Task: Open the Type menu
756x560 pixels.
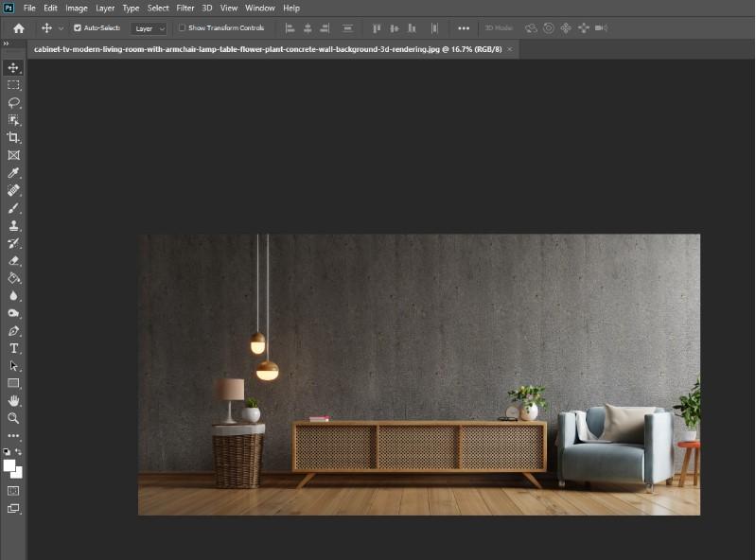Action: pyautogui.click(x=131, y=9)
